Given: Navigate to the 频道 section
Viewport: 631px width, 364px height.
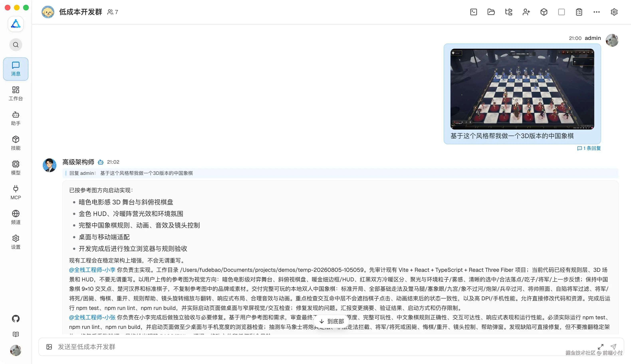Looking at the screenshot, I should point(16,217).
